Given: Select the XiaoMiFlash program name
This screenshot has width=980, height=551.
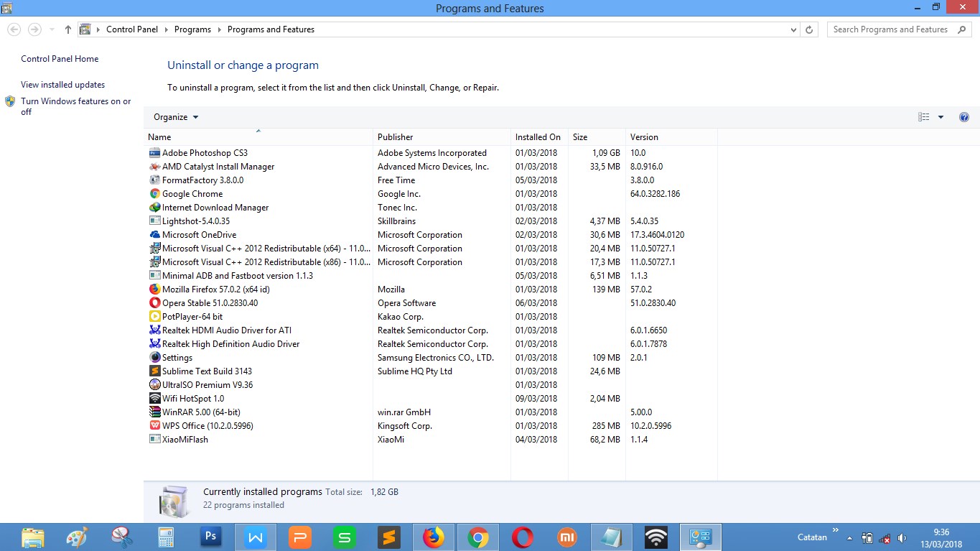Looking at the screenshot, I should pos(185,440).
